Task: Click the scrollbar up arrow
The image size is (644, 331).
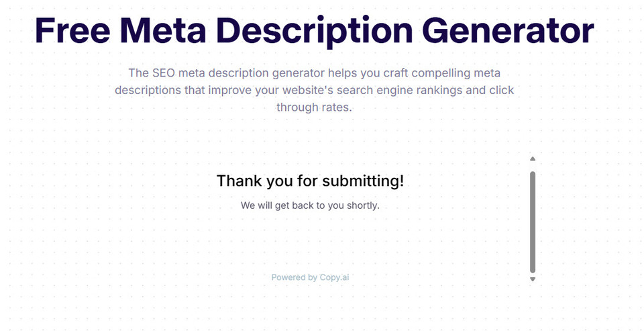Action: coord(533,159)
